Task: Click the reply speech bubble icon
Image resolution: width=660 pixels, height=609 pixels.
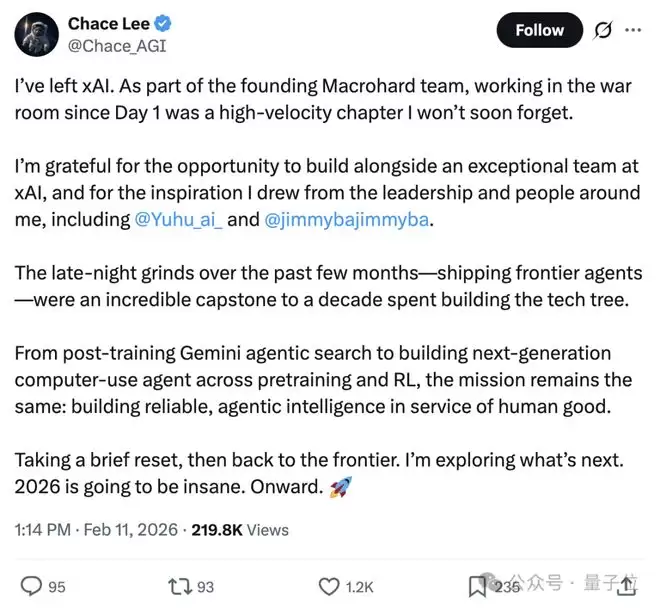Action: [x=32, y=586]
